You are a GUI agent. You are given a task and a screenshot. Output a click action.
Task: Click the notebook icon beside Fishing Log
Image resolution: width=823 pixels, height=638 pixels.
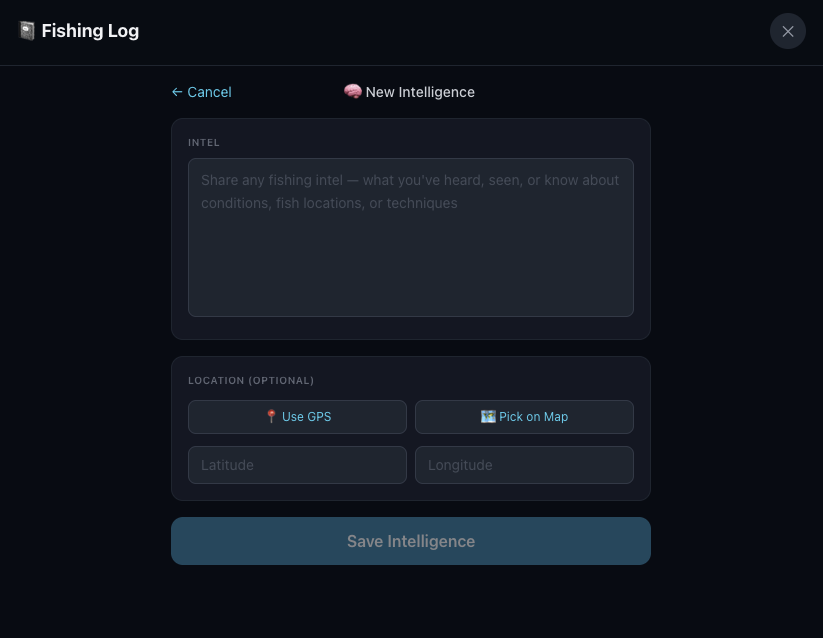click(26, 31)
